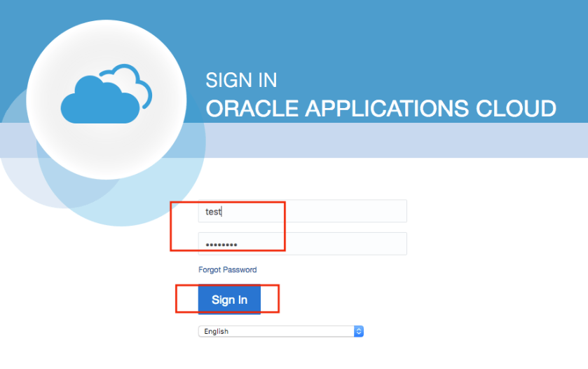This screenshot has width=588, height=369.
Task: Click the word "APPLICATIONS" in the title
Action: click(x=381, y=109)
